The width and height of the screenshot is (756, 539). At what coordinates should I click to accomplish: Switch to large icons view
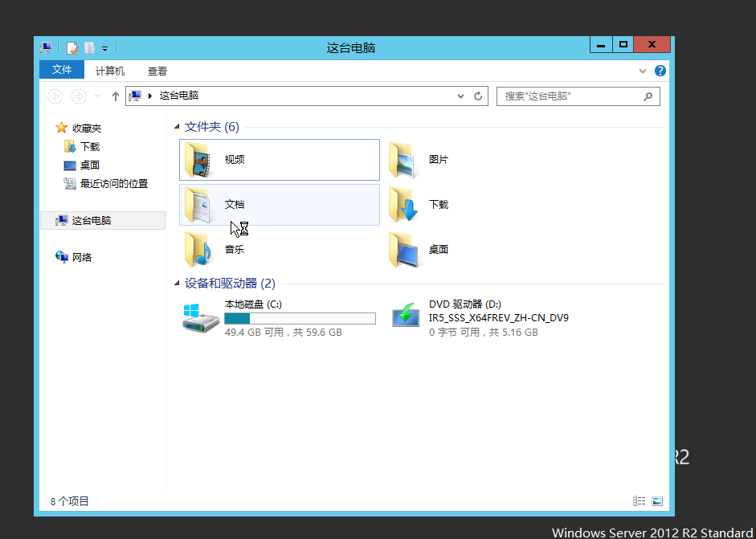657,500
